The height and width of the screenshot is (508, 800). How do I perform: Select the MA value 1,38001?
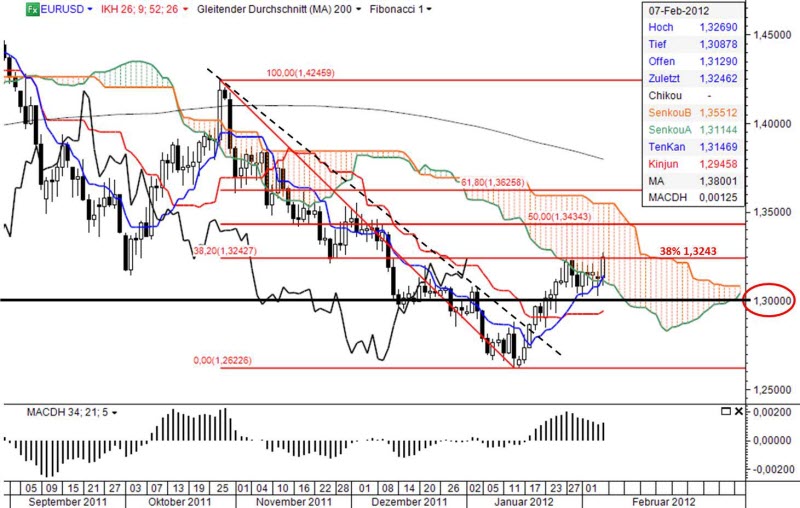coord(718,181)
